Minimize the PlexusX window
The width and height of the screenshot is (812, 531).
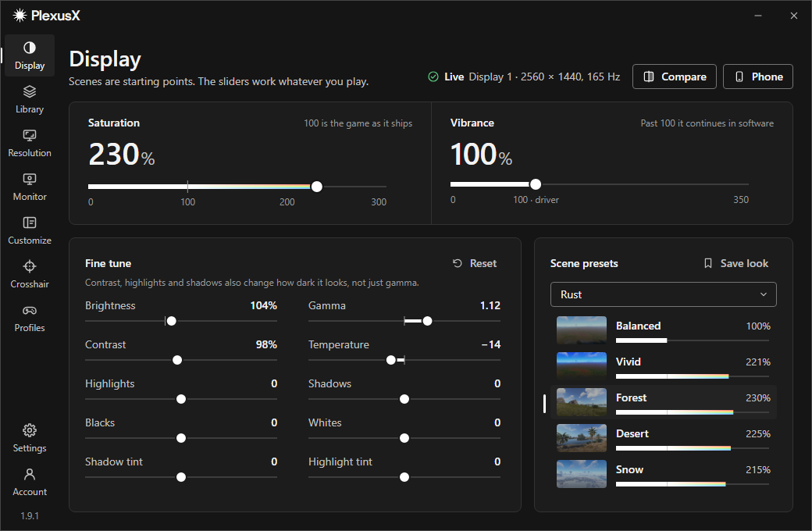click(x=758, y=16)
